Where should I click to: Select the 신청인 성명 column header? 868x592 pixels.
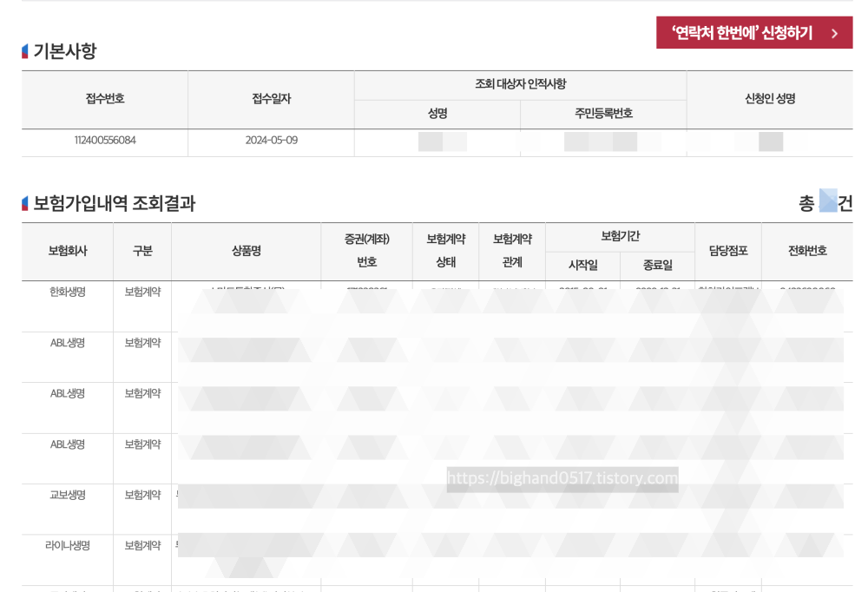(770, 99)
